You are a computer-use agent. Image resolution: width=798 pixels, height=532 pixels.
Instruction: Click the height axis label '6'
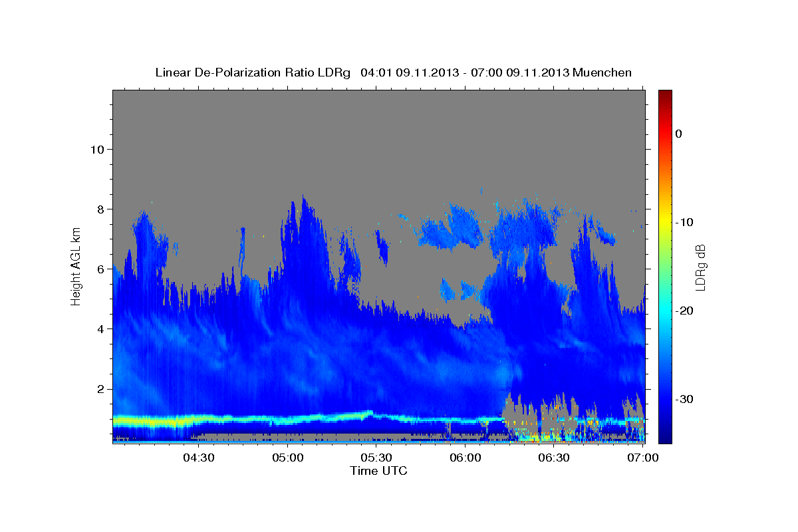point(100,269)
